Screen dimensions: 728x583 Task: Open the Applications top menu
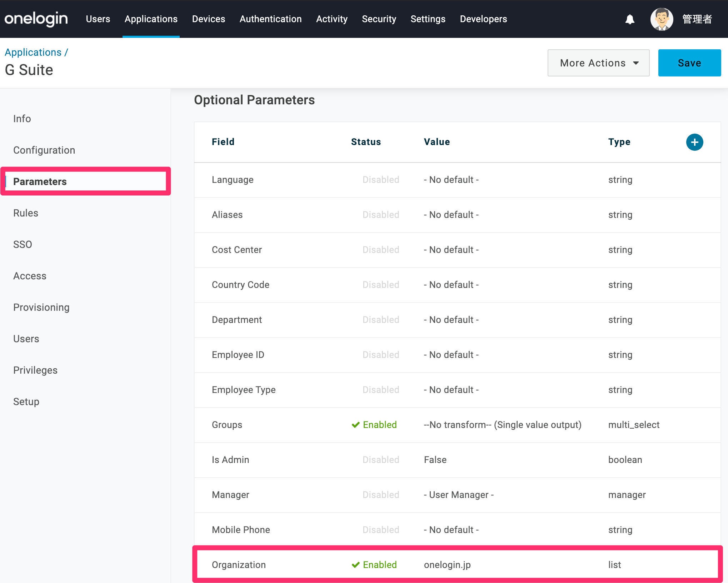(x=151, y=19)
